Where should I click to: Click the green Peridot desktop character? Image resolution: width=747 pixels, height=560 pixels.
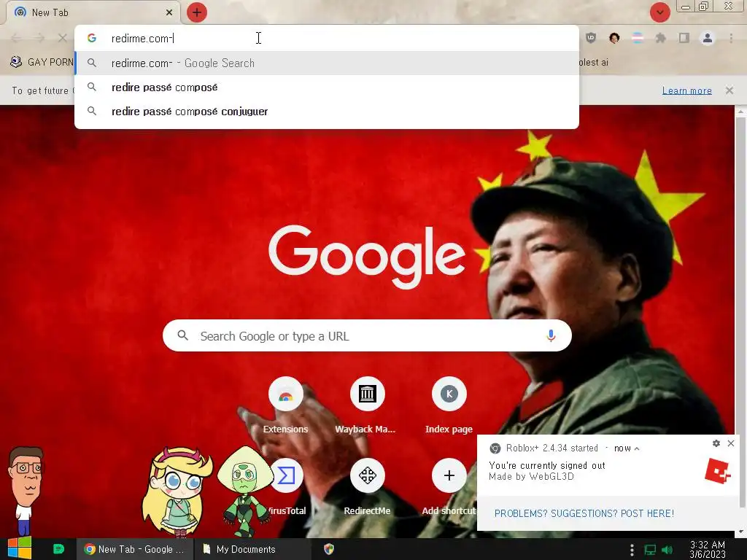tap(244, 491)
